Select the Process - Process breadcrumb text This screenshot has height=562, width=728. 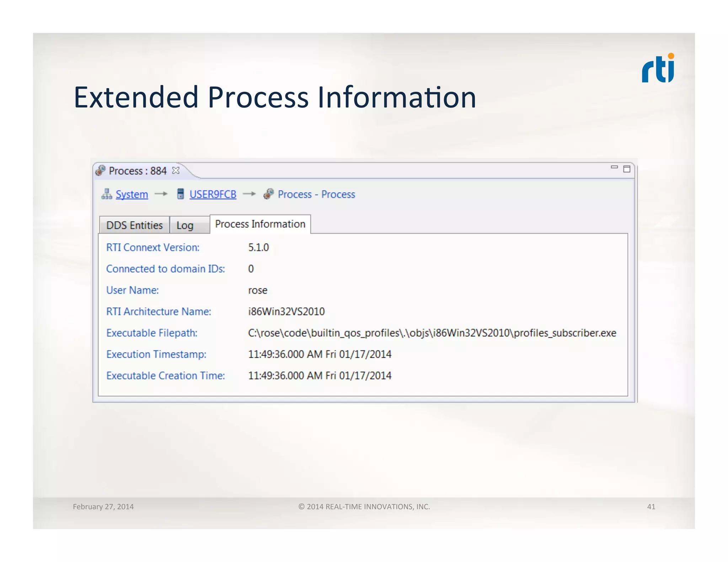point(316,194)
